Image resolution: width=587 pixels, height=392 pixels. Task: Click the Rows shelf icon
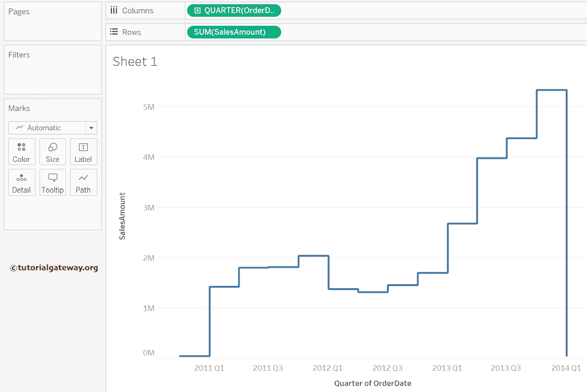pos(114,32)
